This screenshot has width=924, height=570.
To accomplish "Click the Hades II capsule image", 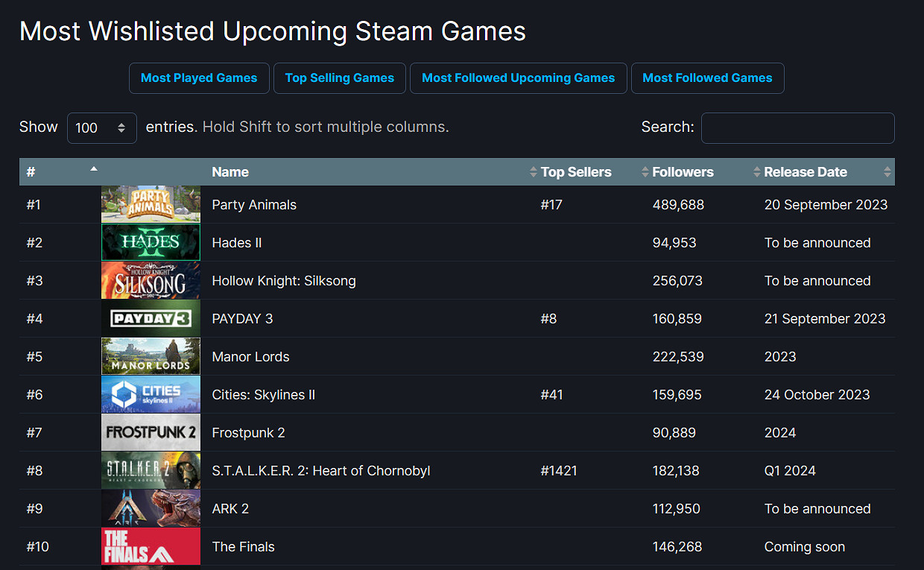I will 151,242.
